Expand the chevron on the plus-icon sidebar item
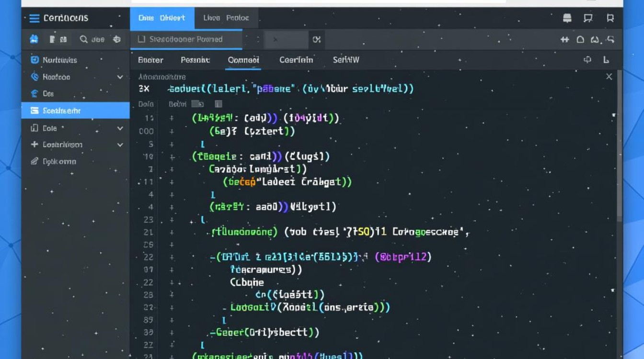The width and height of the screenshot is (644, 359). point(120,145)
